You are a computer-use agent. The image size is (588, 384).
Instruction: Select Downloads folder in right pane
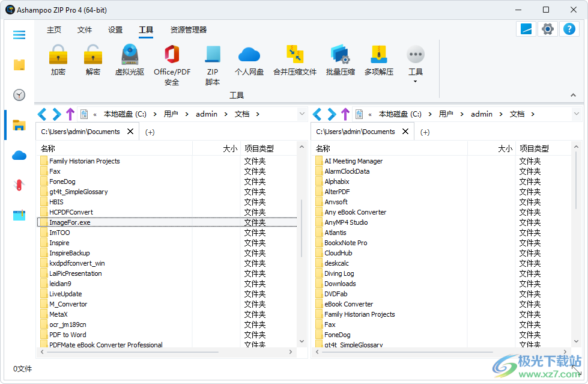pyautogui.click(x=441, y=284)
